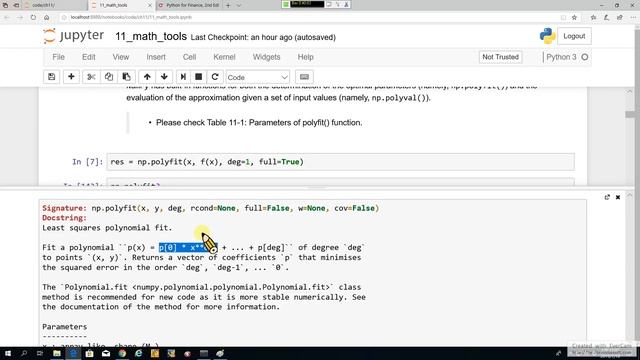Restart the kernel circular arrow icon
This screenshot has width=640, height=360.
point(215,77)
